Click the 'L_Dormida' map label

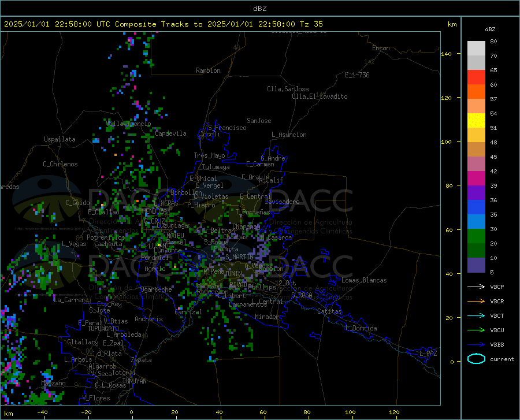pos(361,328)
